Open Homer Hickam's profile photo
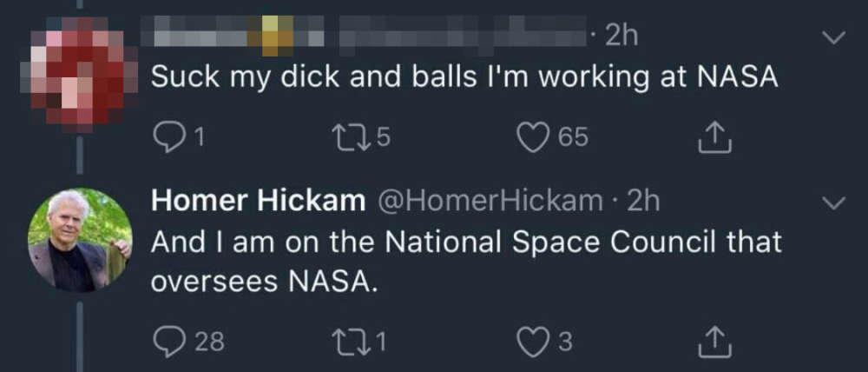868x372 pixels. pyautogui.click(x=80, y=240)
